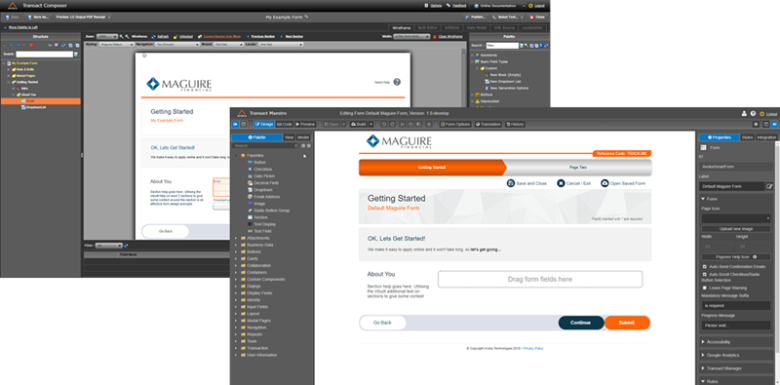Click the edit icon beside Label field

tap(770, 187)
